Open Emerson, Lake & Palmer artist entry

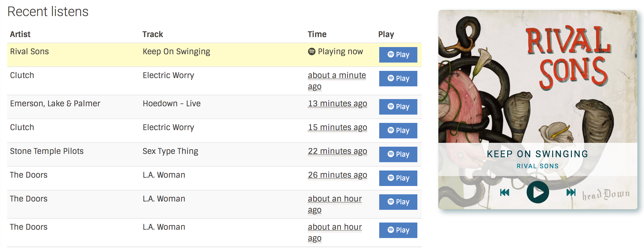(x=55, y=104)
